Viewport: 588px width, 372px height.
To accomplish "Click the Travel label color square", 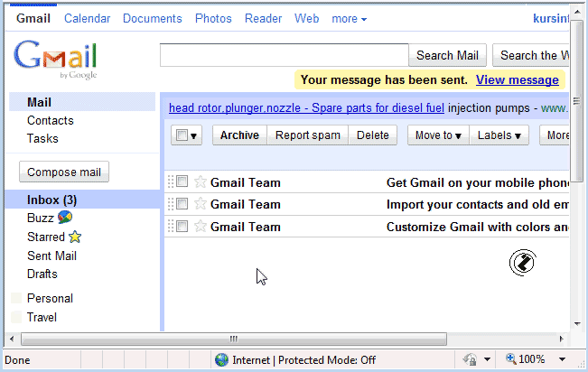I will pyautogui.click(x=16, y=317).
